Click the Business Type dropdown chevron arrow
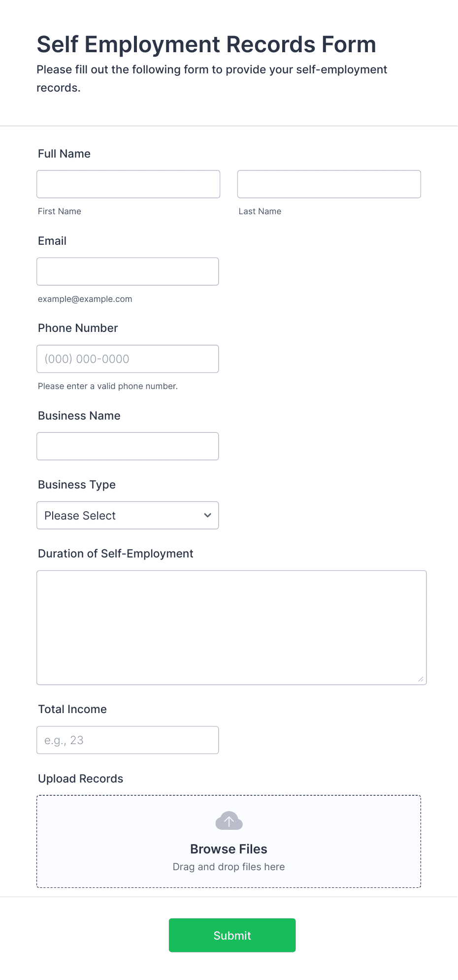Viewport: 458px width, 980px height. 207,515
